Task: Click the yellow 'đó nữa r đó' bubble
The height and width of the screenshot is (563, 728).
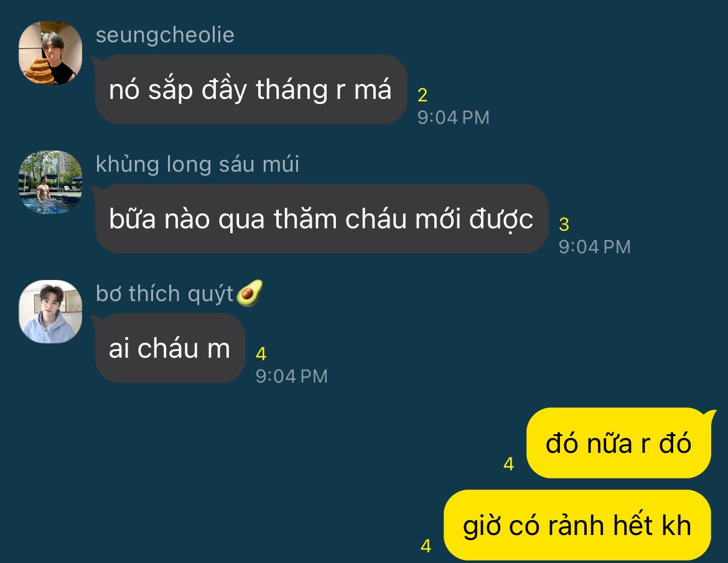Action: point(619,443)
